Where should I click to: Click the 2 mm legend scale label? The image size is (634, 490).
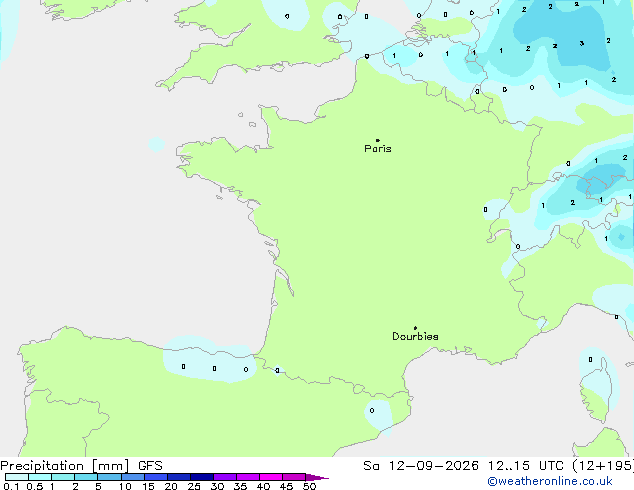76,486
